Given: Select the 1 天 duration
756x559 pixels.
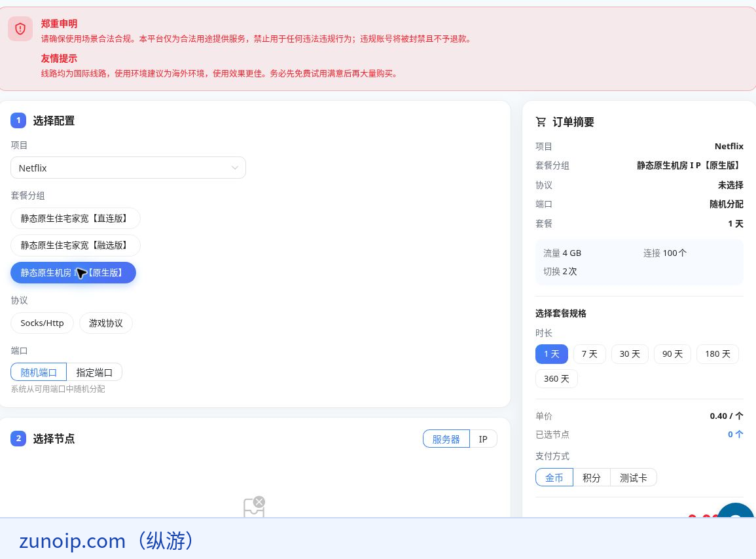Looking at the screenshot, I should click(552, 354).
